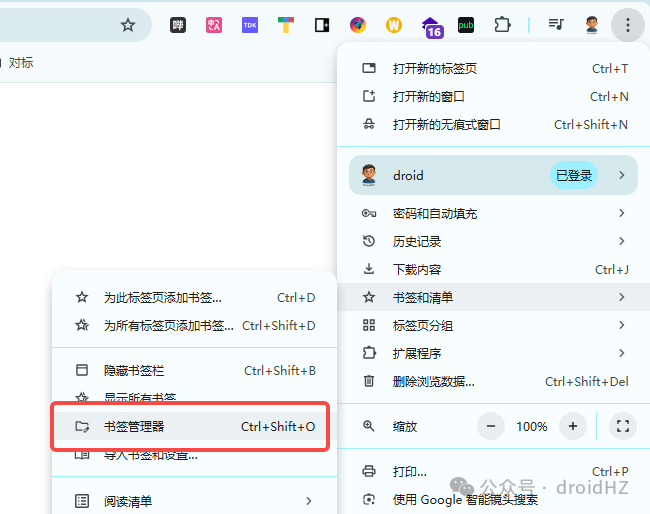Click the folder icon beside 书签管理器
650x514 pixels.
(x=82, y=427)
